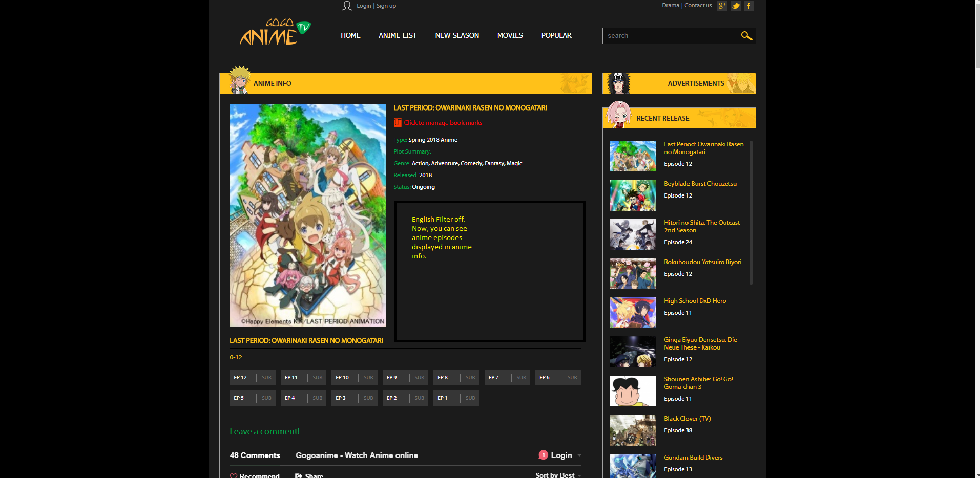Select the 0-12 episode range
Image resolution: width=980 pixels, height=478 pixels.
click(236, 357)
